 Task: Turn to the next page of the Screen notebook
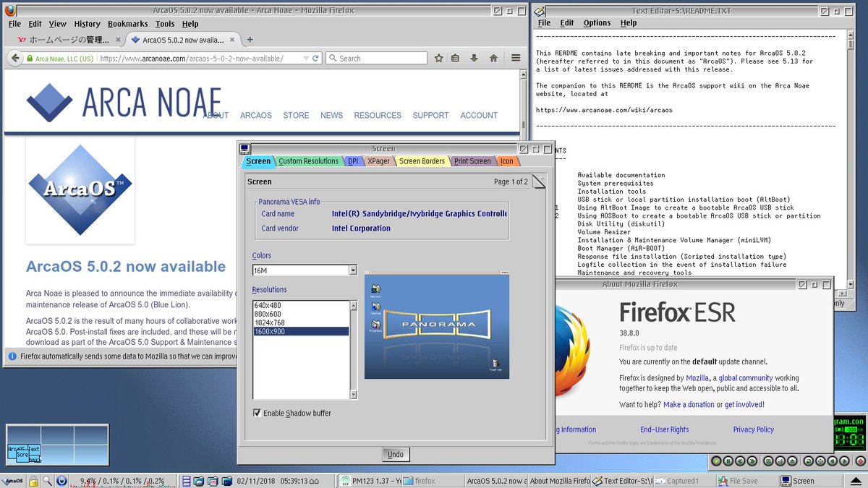click(542, 179)
